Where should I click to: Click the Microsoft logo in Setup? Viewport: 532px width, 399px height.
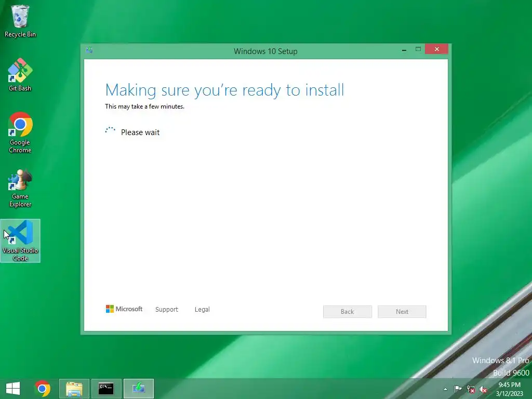[x=124, y=309]
